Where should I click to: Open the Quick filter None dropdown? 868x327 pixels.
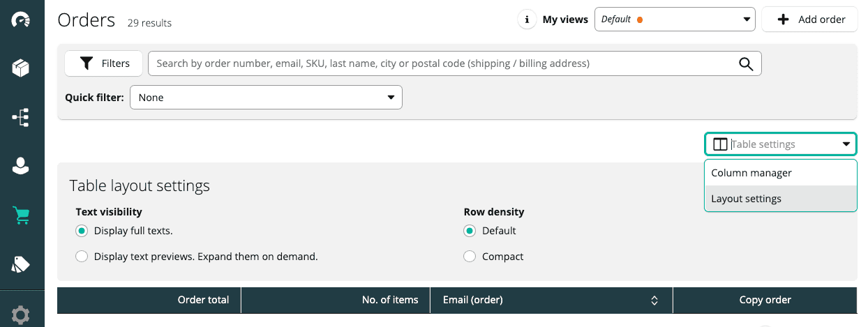coord(266,98)
